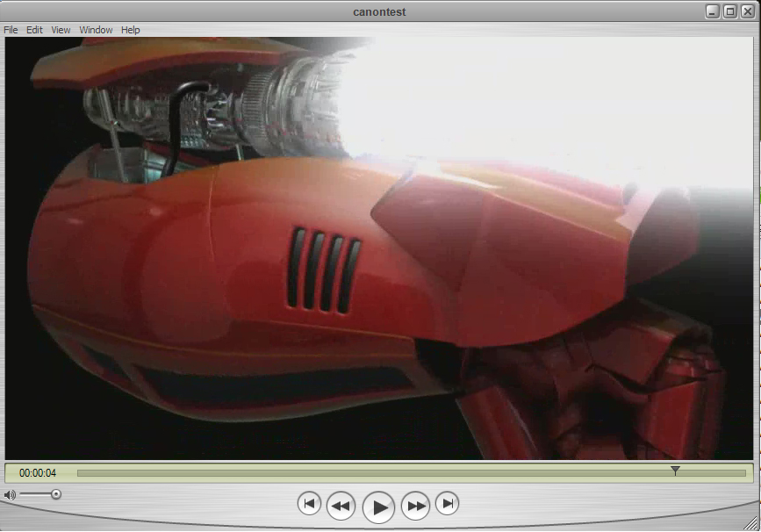
Task: Click the resize grip at the window corner
Action: point(753,524)
